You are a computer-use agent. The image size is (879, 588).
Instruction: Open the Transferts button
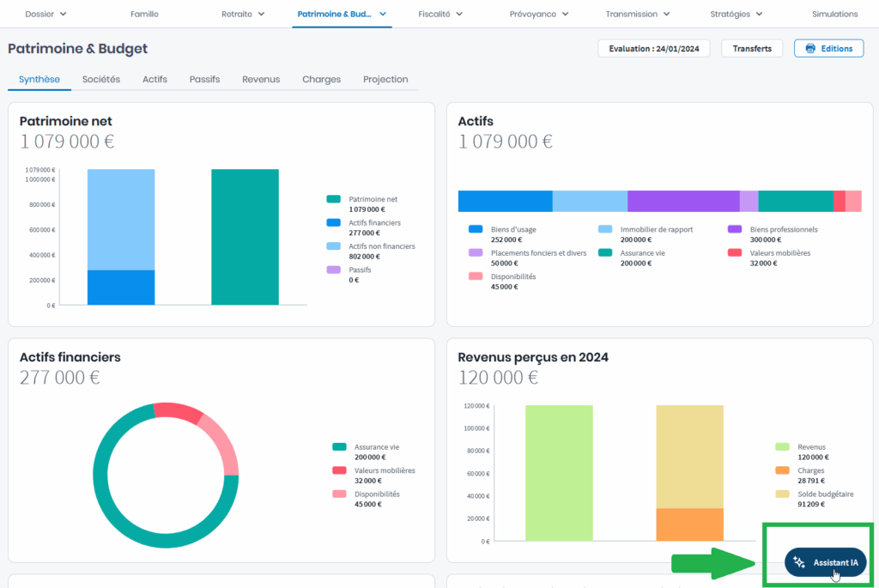[x=751, y=49]
